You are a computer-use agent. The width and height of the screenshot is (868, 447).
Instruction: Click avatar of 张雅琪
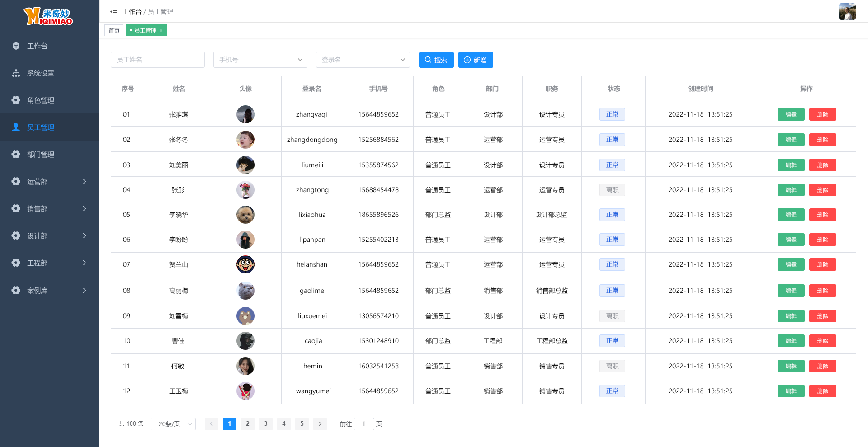point(245,114)
